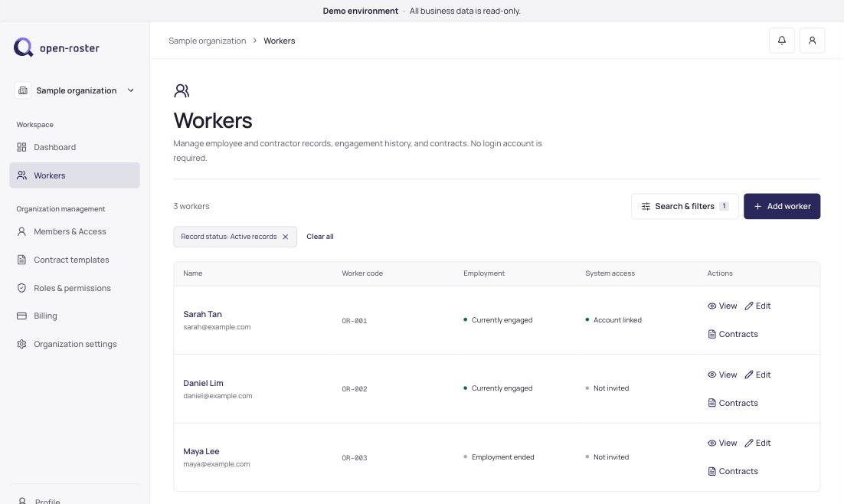Click the email daniel@example.com
This screenshot has width=844, height=504.
[218, 396]
